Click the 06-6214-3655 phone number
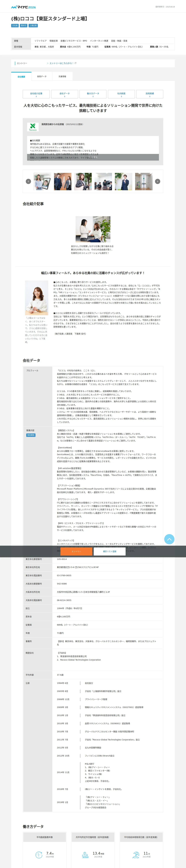This screenshot has height=868, width=186. (64, 600)
